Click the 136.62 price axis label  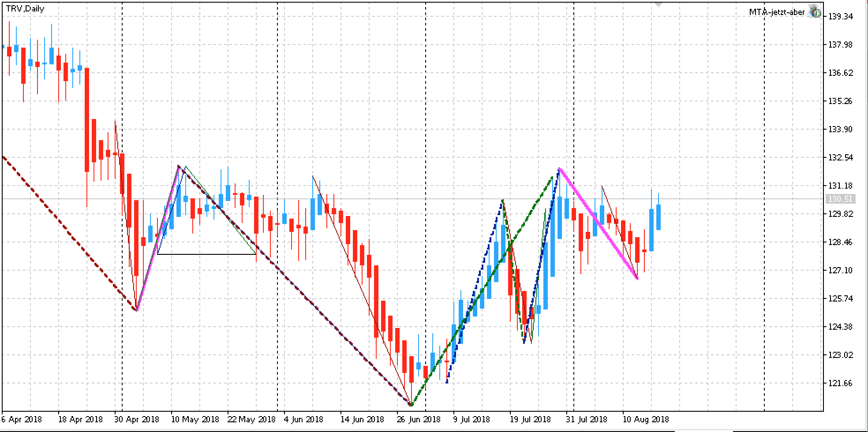point(841,73)
